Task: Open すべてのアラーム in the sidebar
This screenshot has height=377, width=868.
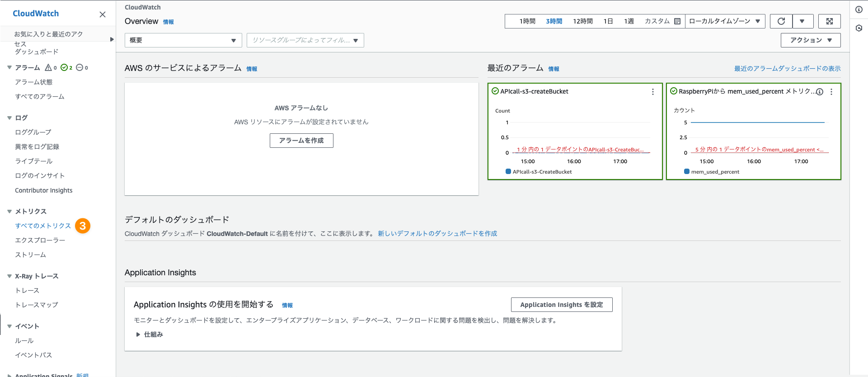Action: 40,96
